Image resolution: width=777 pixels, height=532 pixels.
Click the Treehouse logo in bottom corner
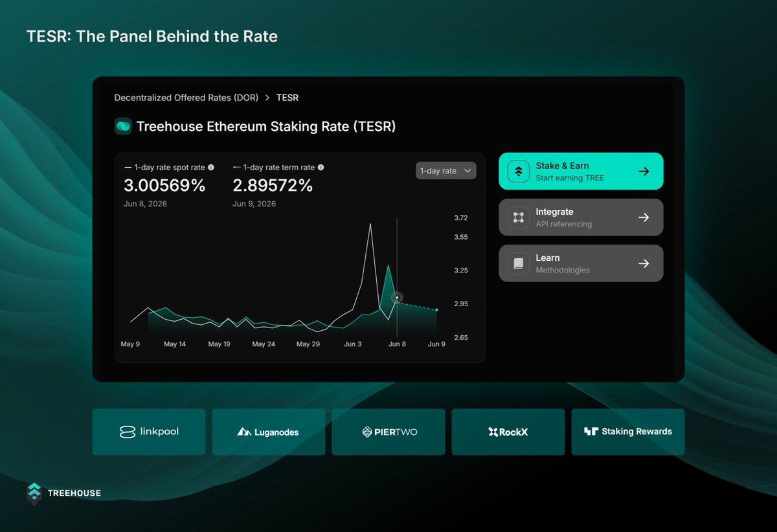(x=63, y=493)
